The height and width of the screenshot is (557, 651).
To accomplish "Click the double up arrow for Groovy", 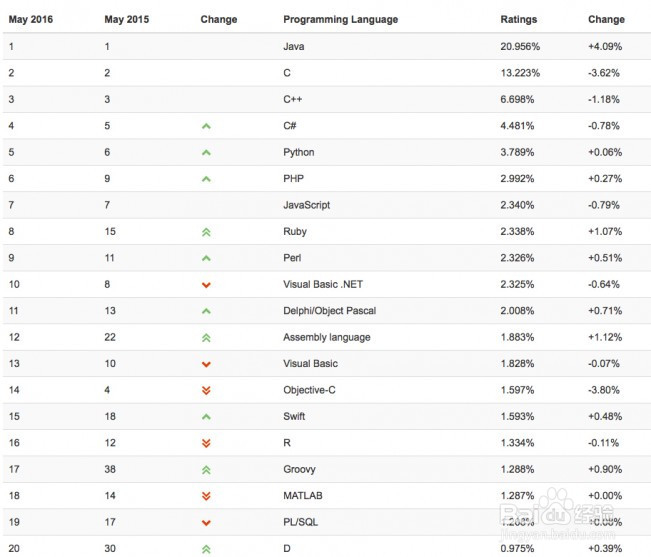I will tap(206, 469).
